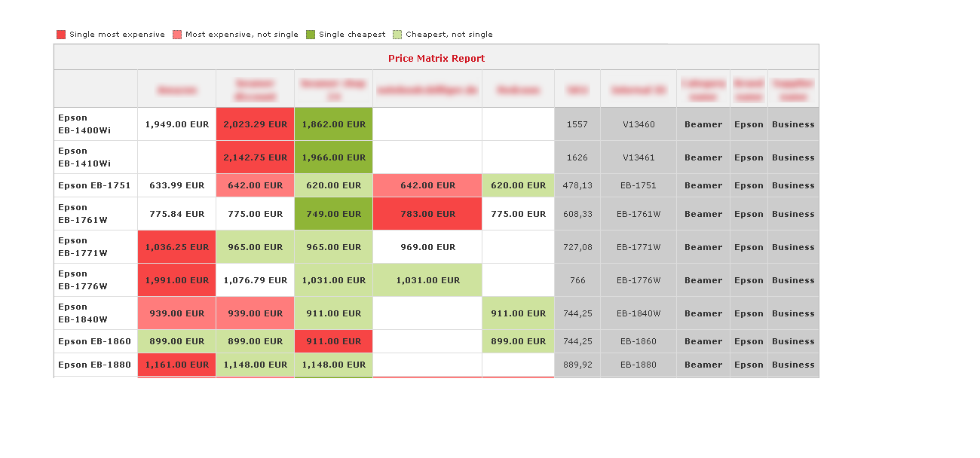
Task: Click the 633.99 EUR price cell
Action: (177, 185)
